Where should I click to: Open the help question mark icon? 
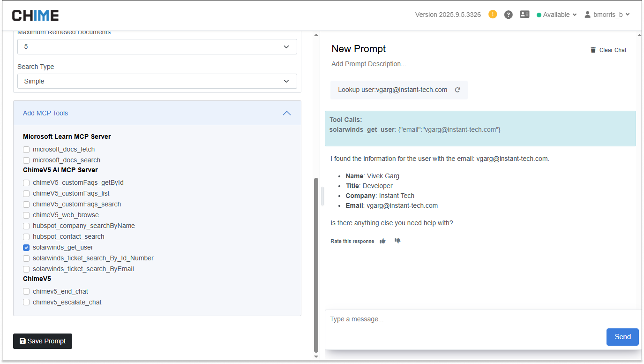click(x=508, y=15)
